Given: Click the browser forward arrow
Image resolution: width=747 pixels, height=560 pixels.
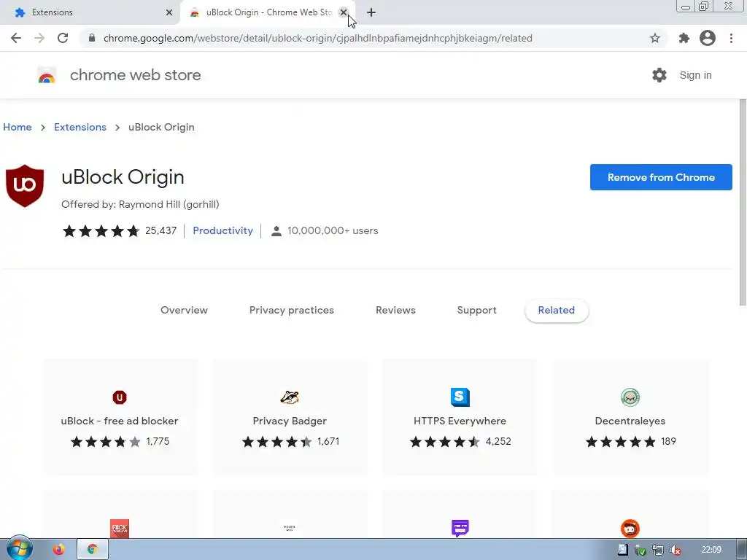Looking at the screenshot, I should [39, 38].
